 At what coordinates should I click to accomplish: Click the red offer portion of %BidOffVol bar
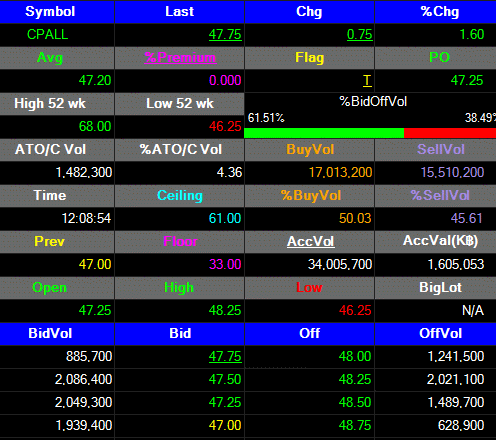click(x=450, y=133)
